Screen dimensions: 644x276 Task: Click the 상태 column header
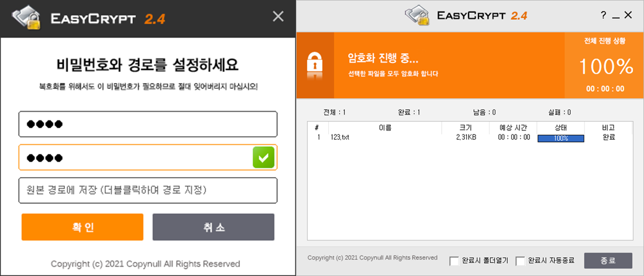(560, 127)
